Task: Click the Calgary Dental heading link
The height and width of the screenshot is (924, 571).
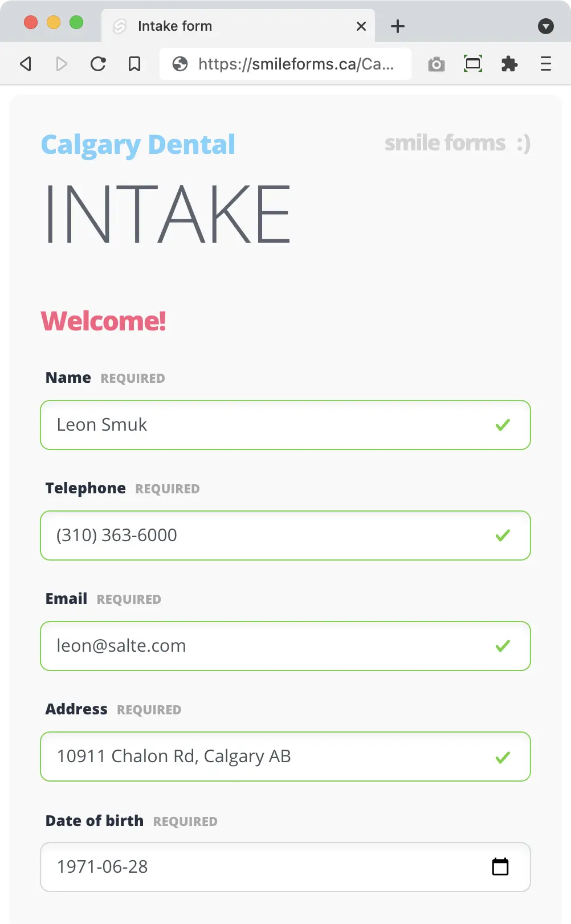Action: tap(138, 144)
